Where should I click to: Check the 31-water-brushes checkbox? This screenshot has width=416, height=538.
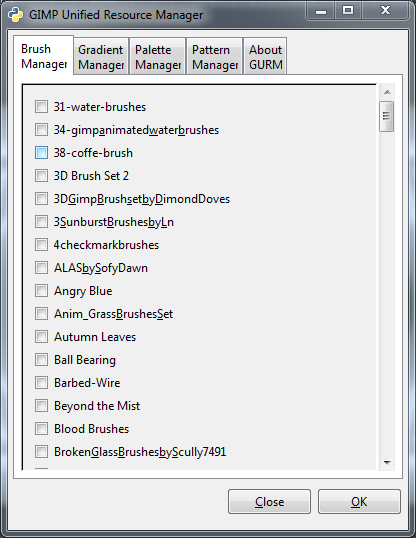pyautogui.click(x=41, y=107)
